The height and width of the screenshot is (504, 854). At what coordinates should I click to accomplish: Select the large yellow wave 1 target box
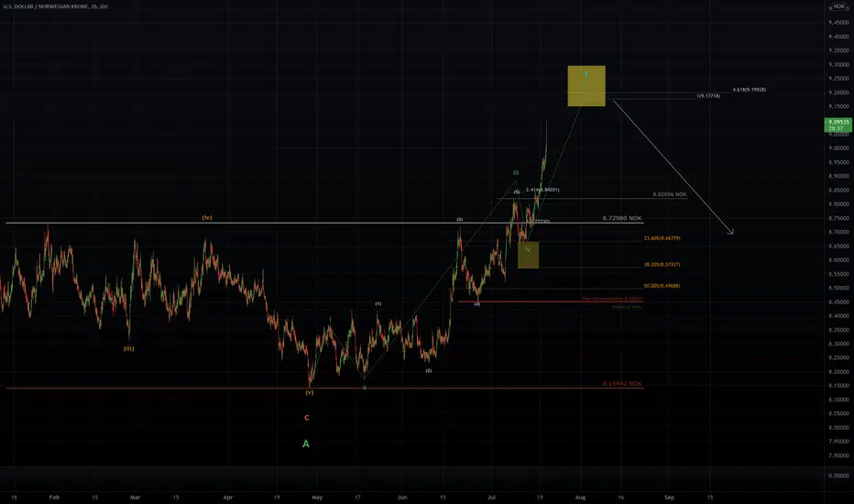(586, 86)
